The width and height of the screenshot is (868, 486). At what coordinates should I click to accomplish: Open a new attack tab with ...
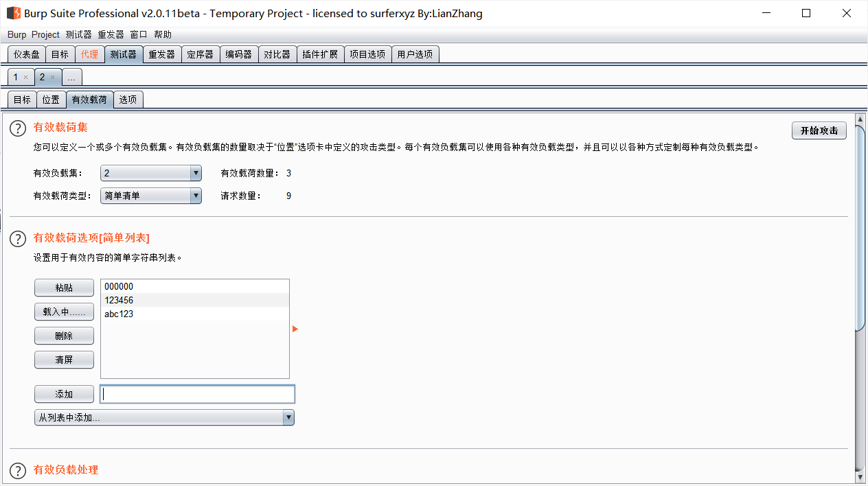[72, 78]
